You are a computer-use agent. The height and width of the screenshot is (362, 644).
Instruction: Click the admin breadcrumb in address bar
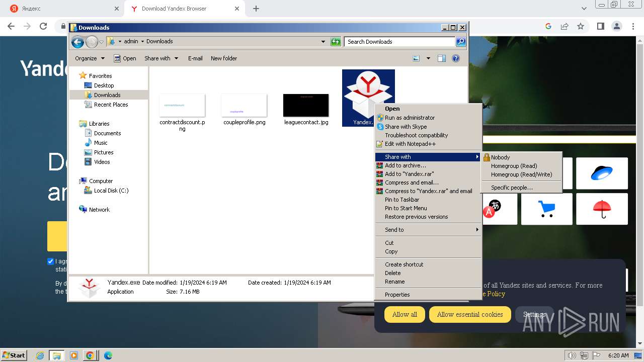[131, 41]
